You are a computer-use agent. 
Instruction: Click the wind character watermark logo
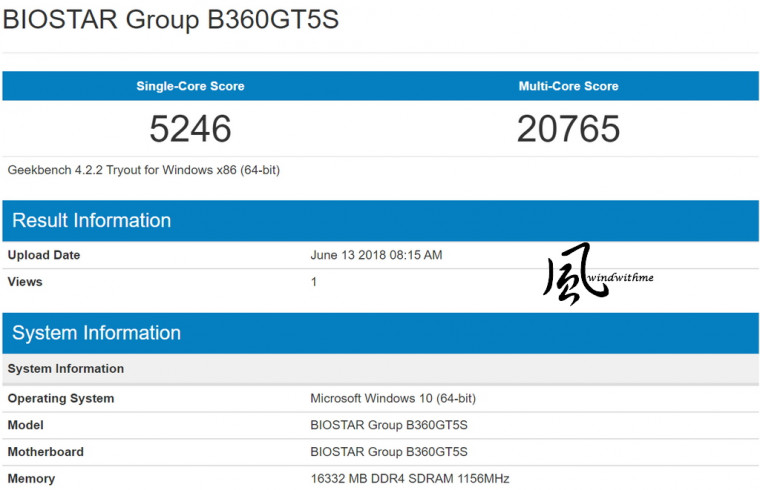(574, 273)
